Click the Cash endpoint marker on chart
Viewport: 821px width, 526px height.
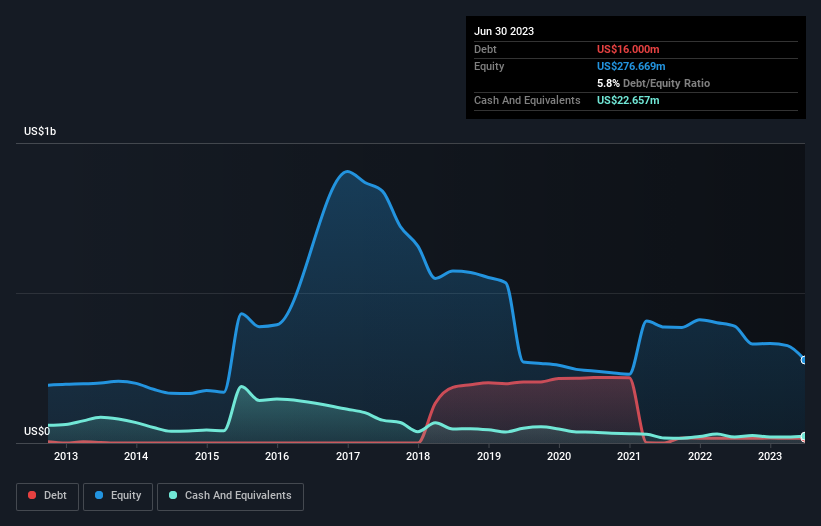click(804, 437)
